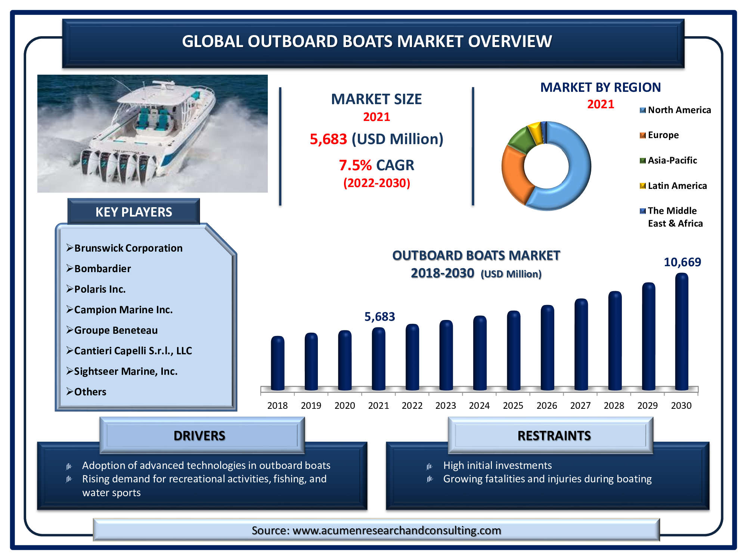Click the North America legend color swatch
Screen dimensions: 747x560
click(x=642, y=110)
